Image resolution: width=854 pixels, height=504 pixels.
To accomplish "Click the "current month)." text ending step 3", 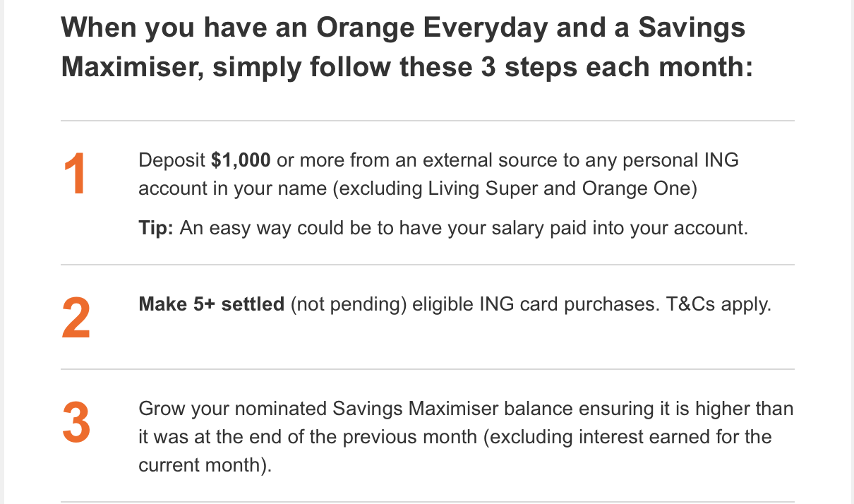I will point(205,466).
